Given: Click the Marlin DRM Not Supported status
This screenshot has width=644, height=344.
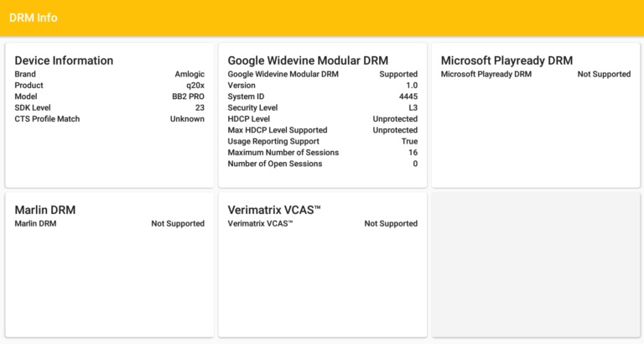Looking at the screenshot, I should tap(178, 224).
